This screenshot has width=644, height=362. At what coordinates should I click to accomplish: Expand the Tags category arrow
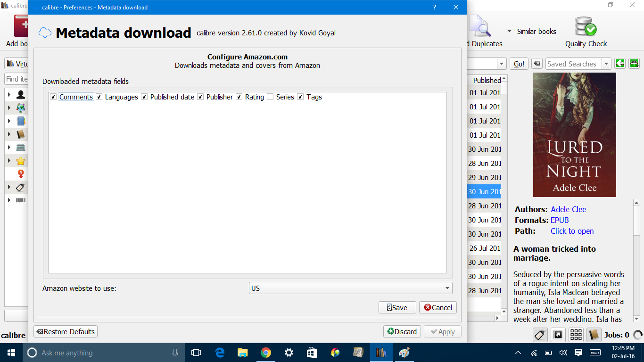(9, 187)
